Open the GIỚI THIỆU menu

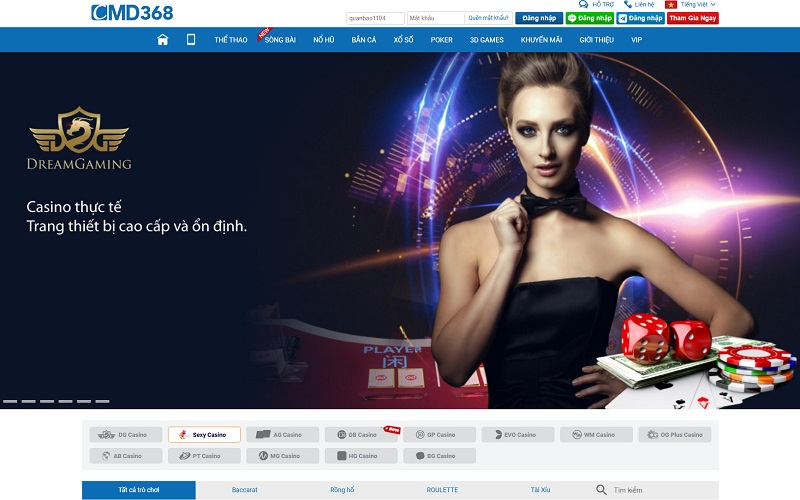click(596, 40)
